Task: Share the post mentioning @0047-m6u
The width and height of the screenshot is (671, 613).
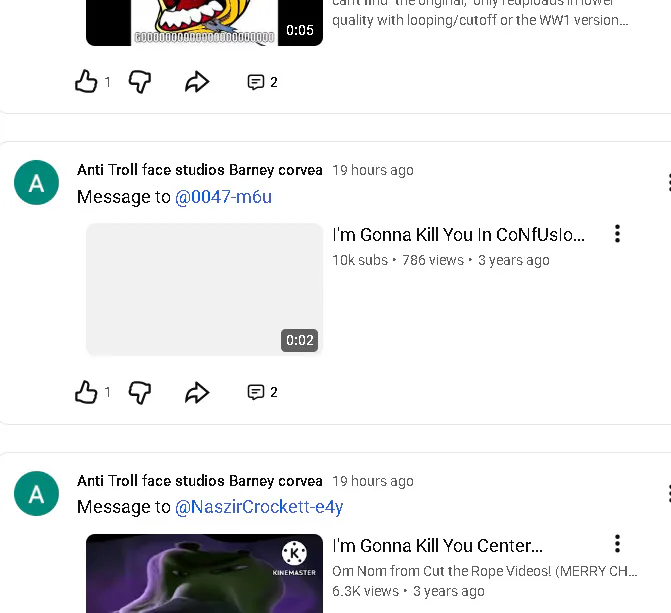Action: tap(197, 392)
